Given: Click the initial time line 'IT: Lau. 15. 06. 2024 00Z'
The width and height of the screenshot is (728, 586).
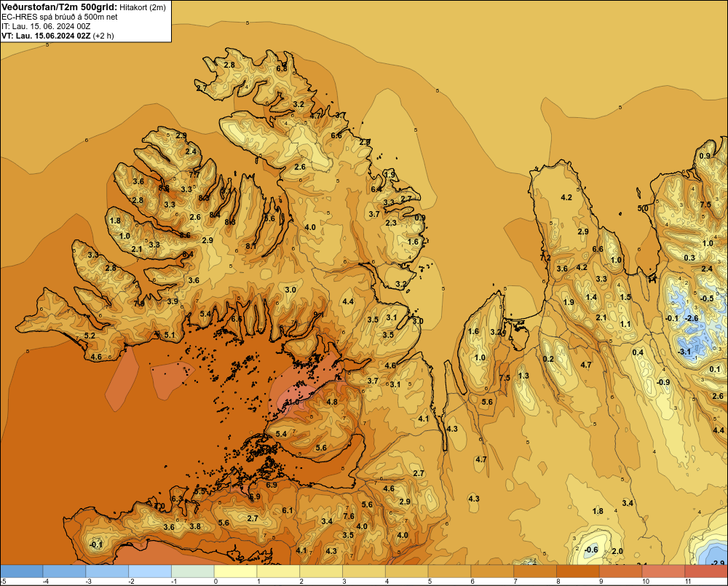Looking at the screenshot, I should tap(46, 26).
